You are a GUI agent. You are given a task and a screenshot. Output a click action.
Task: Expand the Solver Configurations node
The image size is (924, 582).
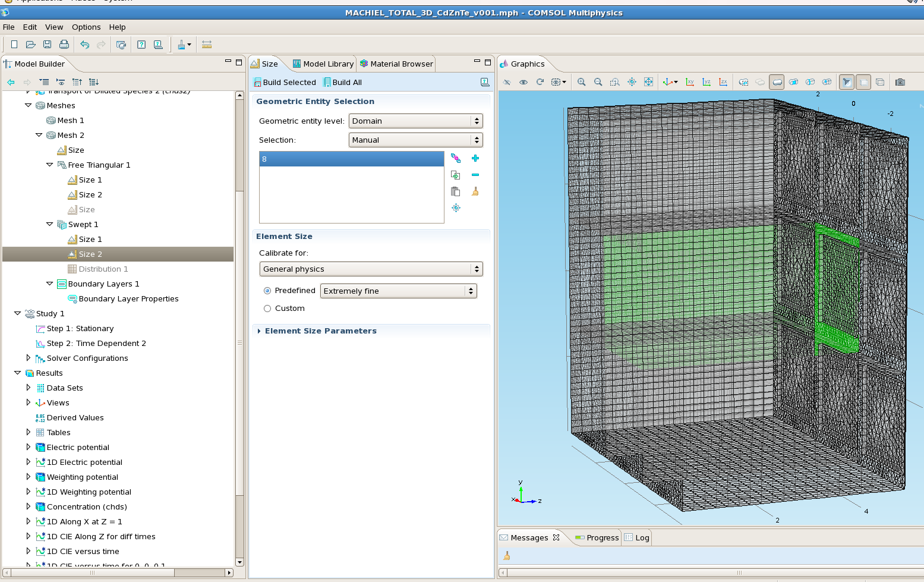[28, 358]
